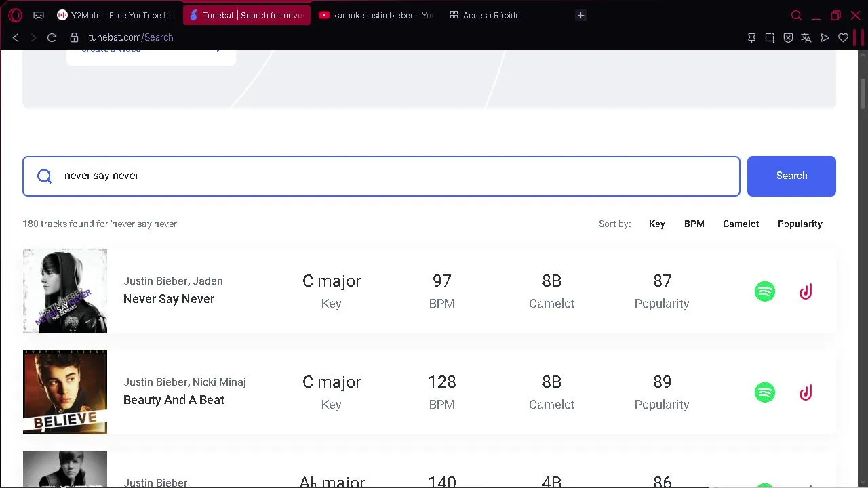Click the translate page icon
This screenshot has height=488, width=868.
coord(806,38)
